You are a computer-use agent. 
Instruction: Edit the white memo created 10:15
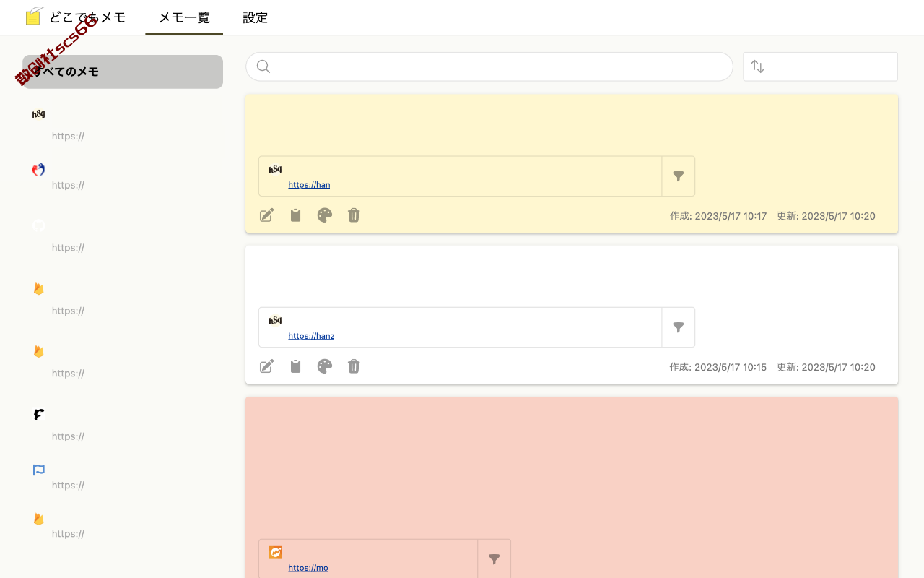(x=266, y=366)
